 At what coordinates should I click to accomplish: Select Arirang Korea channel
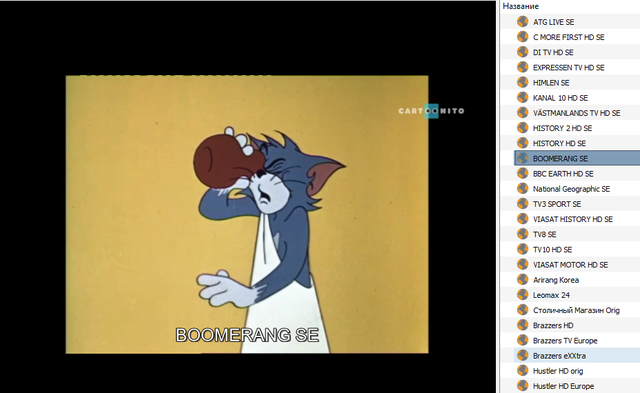pos(556,280)
